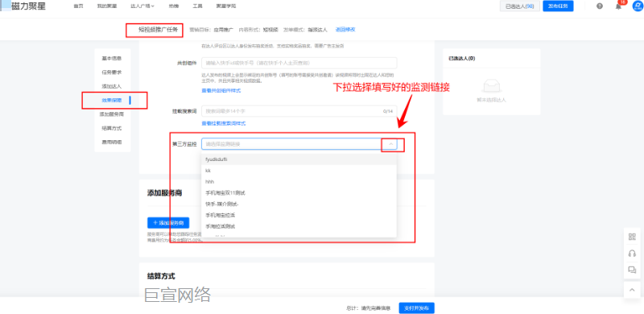The image size is (644, 314).
Task: Choose the 手淘拉活测试 option
Action: (x=299, y=226)
